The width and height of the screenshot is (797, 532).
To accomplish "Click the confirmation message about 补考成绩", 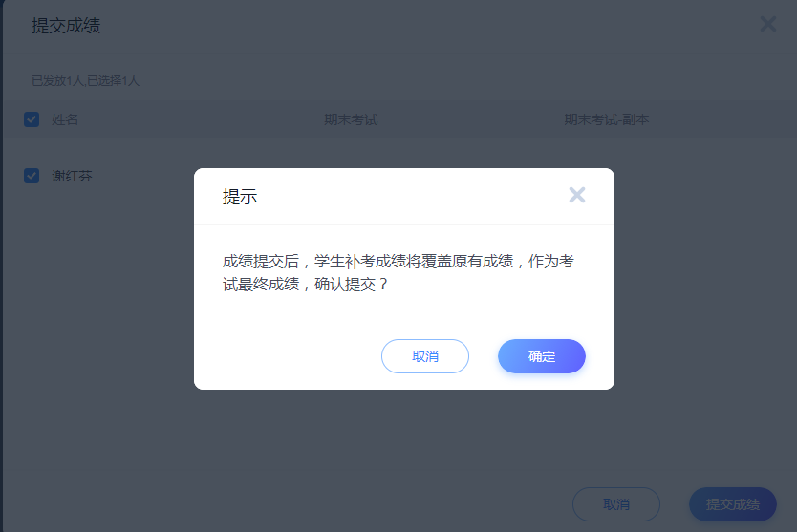I will pos(398,273).
